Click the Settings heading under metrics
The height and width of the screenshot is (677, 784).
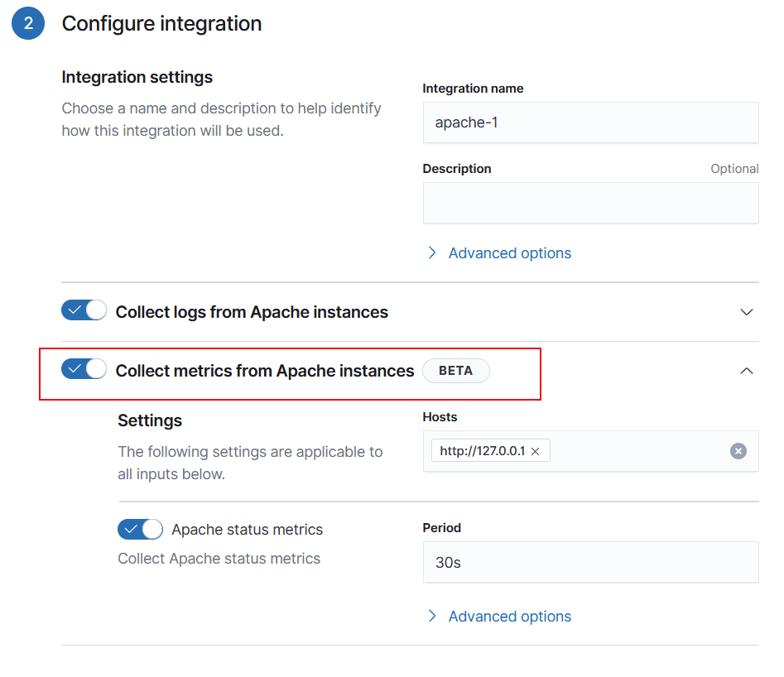(150, 420)
